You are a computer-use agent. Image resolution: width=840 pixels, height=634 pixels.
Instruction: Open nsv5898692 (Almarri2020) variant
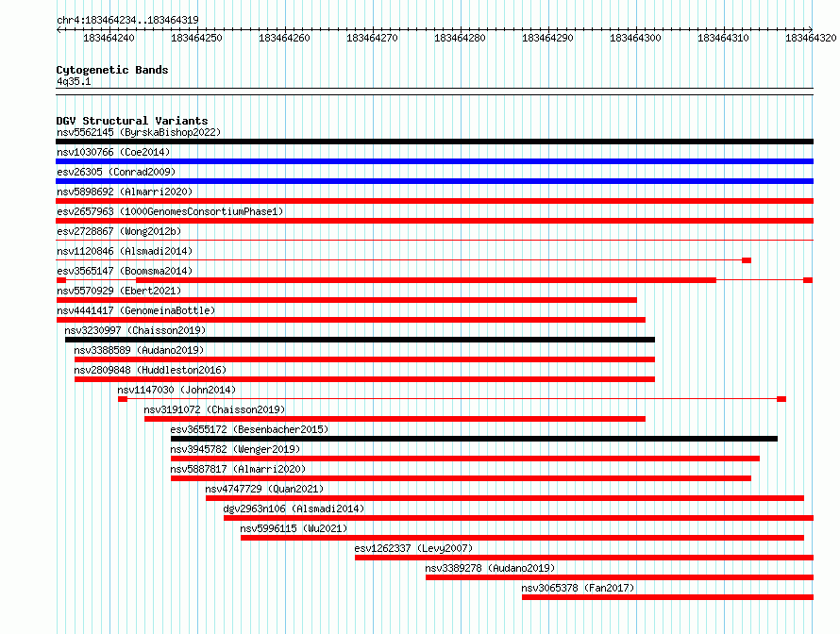(125, 192)
